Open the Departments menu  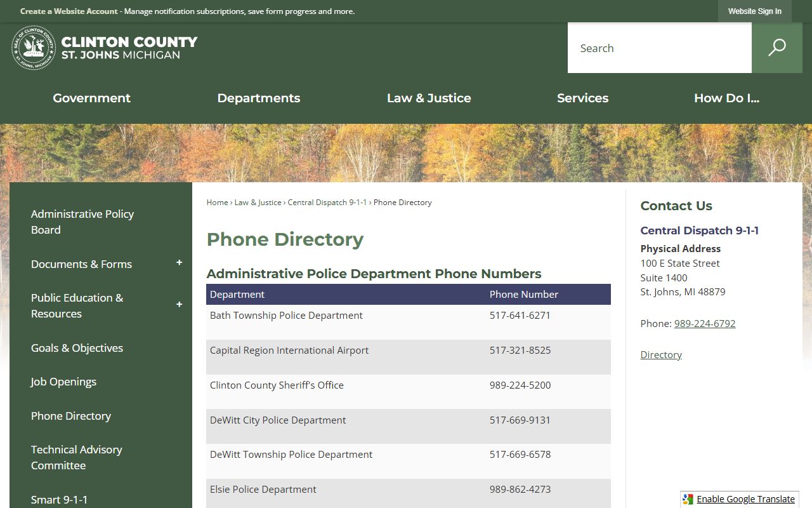[259, 98]
